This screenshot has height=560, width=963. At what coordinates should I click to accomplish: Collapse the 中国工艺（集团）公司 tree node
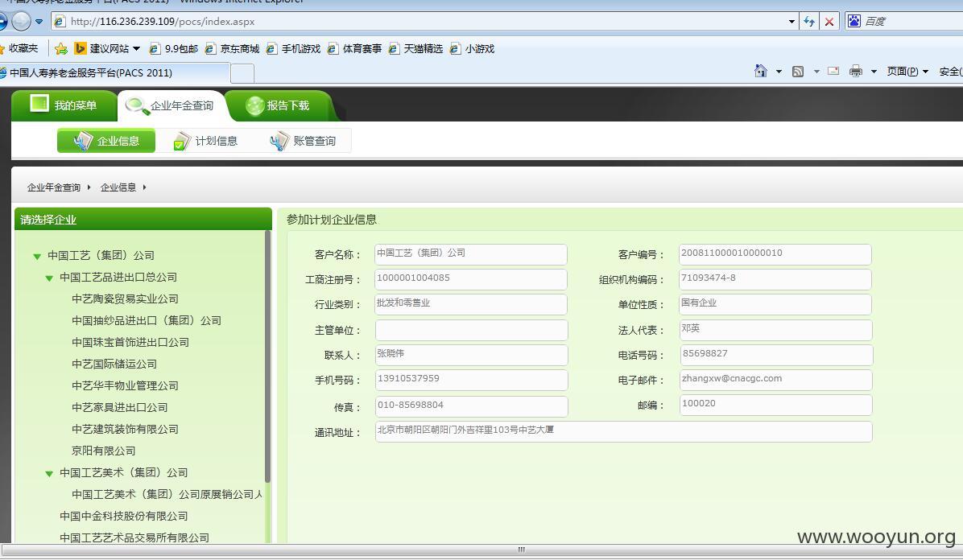pos(38,256)
